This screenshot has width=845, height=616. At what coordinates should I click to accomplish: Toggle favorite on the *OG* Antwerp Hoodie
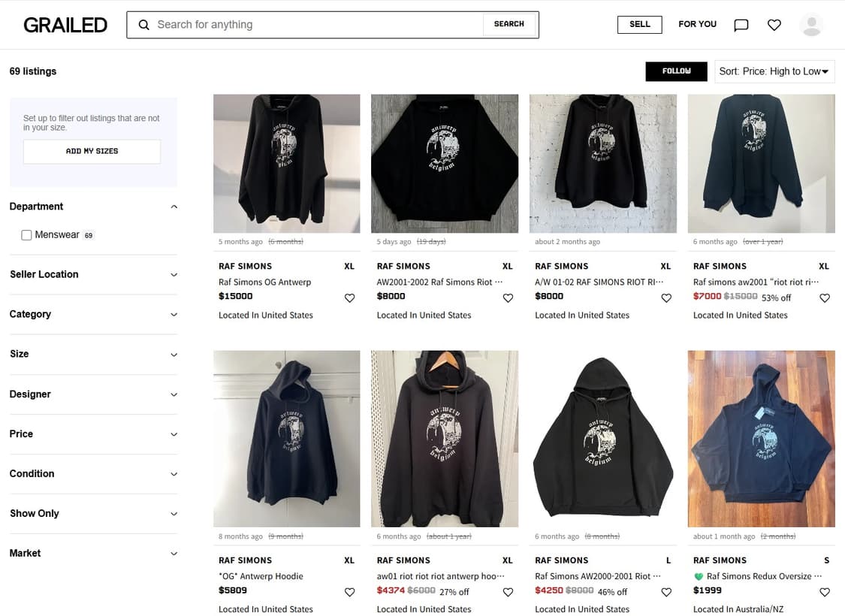(x=349, y=592)
